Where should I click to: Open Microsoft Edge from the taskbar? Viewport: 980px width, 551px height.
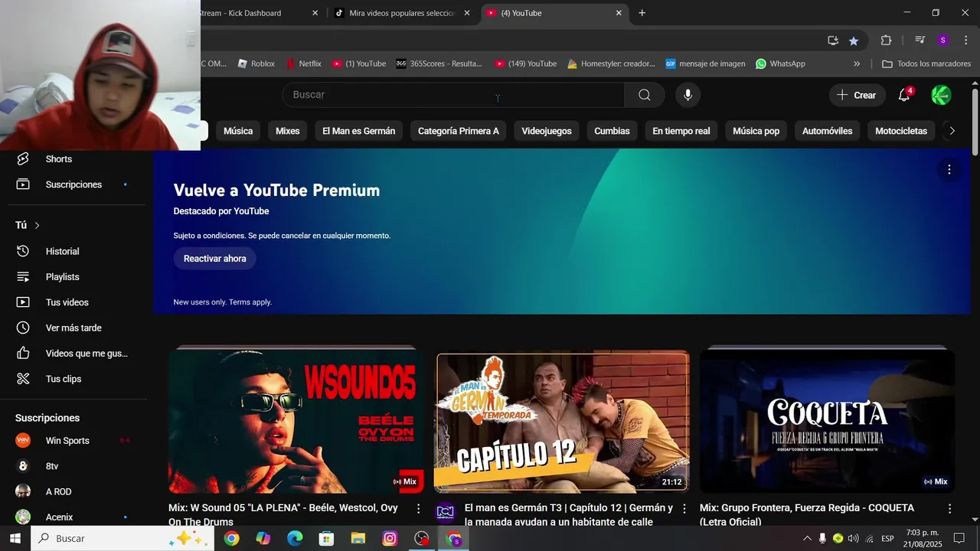coord(295,539)
